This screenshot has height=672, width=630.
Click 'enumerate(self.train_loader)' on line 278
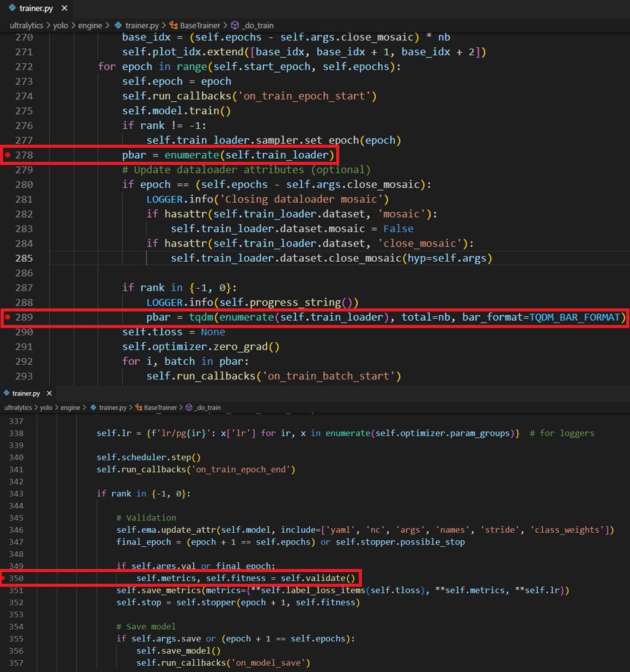point(250,155)
